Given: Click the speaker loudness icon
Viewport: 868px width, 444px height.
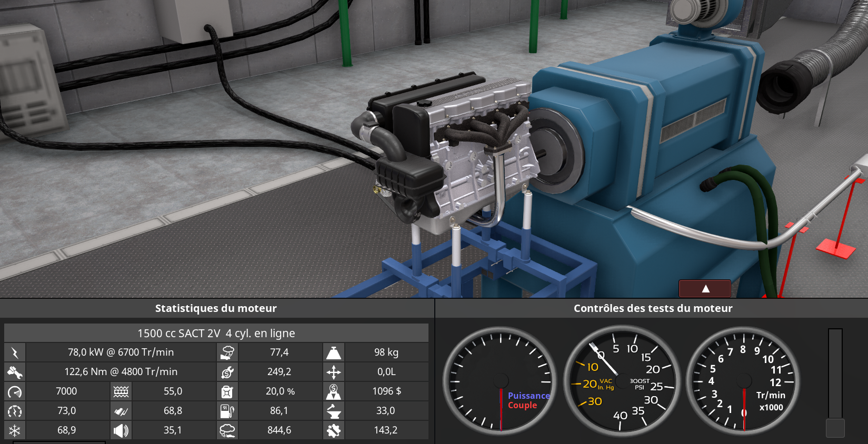Looking at the screenshot, I should tap(121, 430).
